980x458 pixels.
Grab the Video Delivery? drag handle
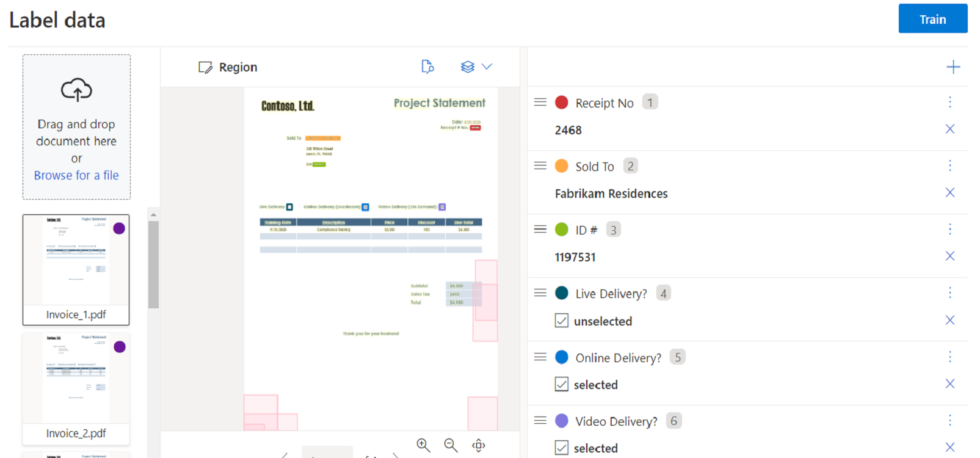pyautogui.click(x=540, y=420)
